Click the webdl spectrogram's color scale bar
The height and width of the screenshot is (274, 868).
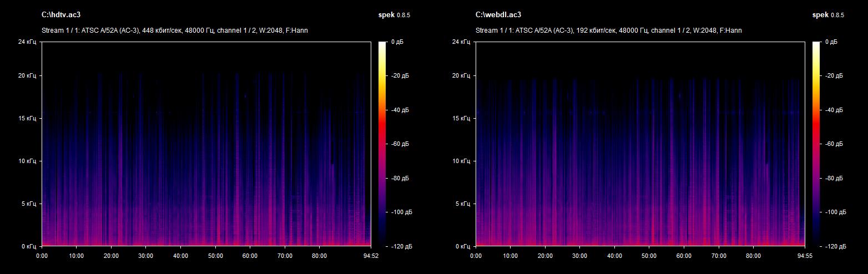816,144
